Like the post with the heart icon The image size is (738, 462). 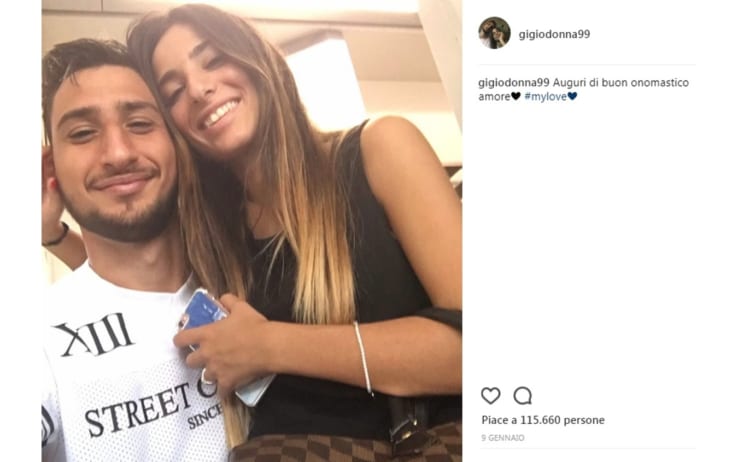click(490, 396)
